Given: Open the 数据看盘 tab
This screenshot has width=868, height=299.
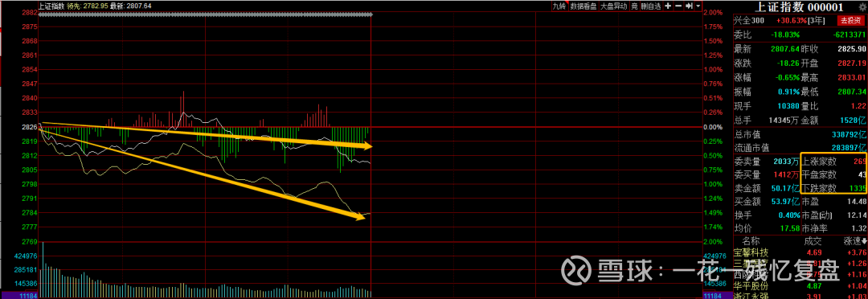Looking at the screenshot, I should click(583, 6).
